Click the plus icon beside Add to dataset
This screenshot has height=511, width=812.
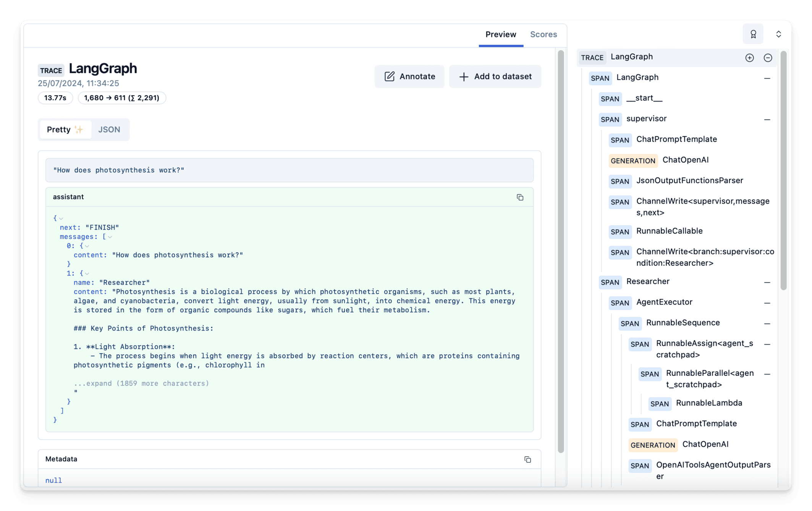463,77
